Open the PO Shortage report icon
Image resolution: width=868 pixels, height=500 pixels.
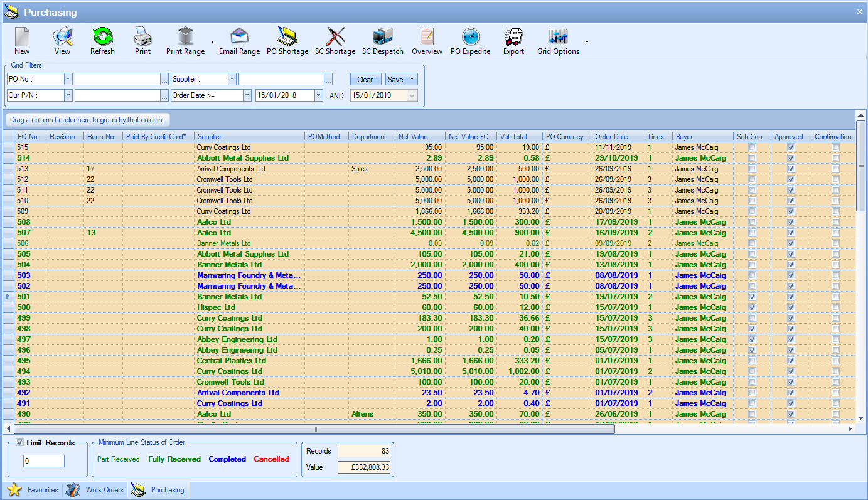tap(287, 37)
